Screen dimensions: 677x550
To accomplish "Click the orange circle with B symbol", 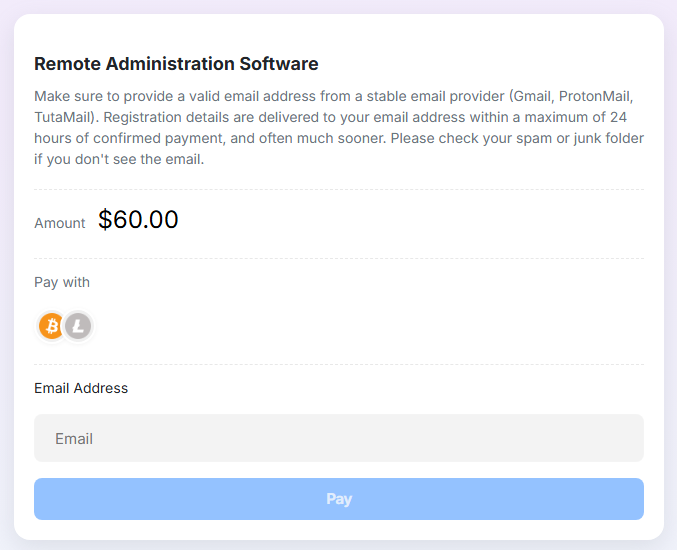I will [51, 326].
